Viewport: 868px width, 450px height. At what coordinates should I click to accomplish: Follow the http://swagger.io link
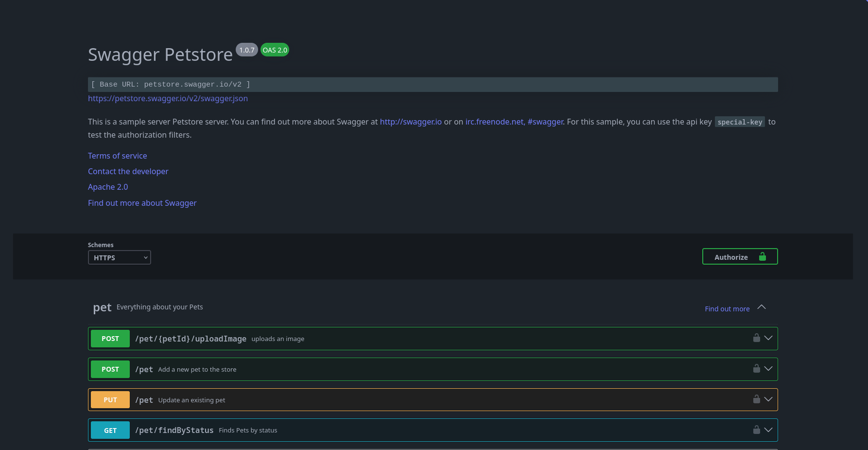pos(411,122)
